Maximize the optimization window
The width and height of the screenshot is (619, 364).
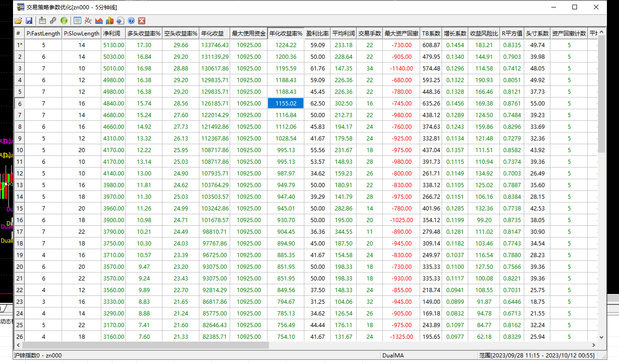pos(575,7)
